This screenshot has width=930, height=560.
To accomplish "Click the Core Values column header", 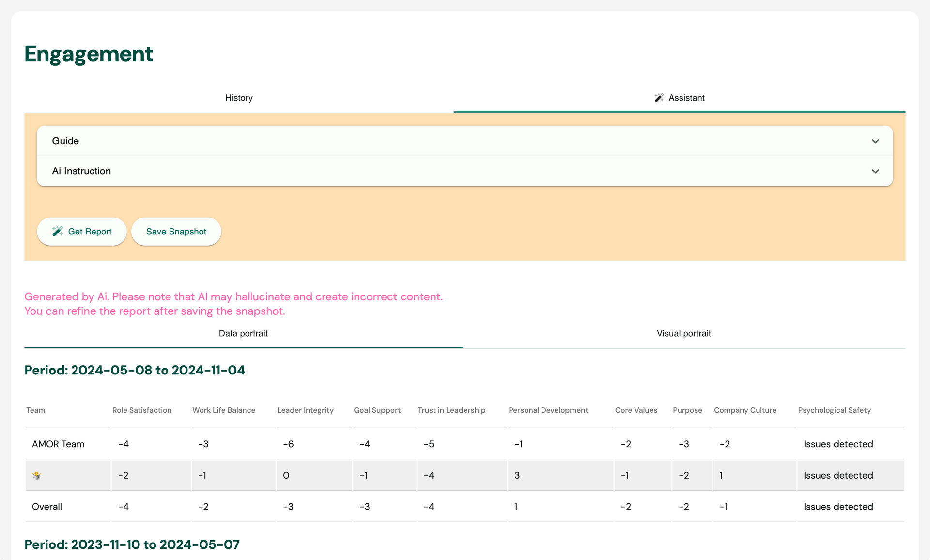I will 636,410.
